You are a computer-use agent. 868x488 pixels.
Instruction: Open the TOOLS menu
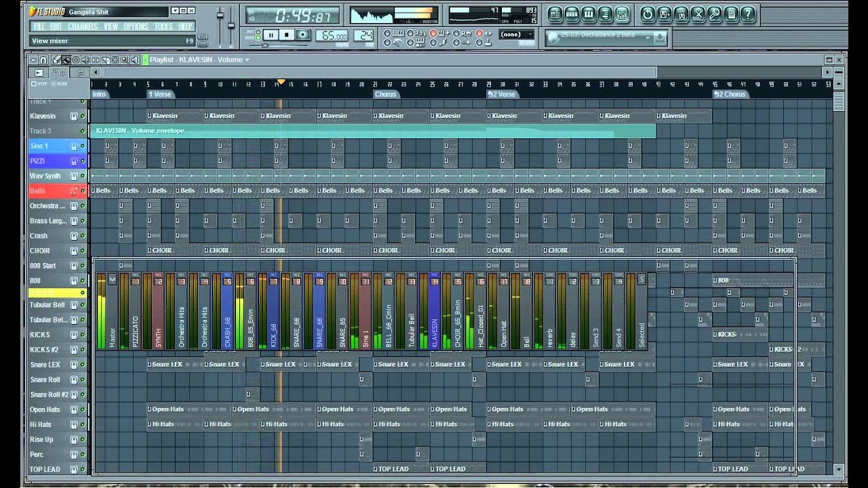(x=163, y=26)
